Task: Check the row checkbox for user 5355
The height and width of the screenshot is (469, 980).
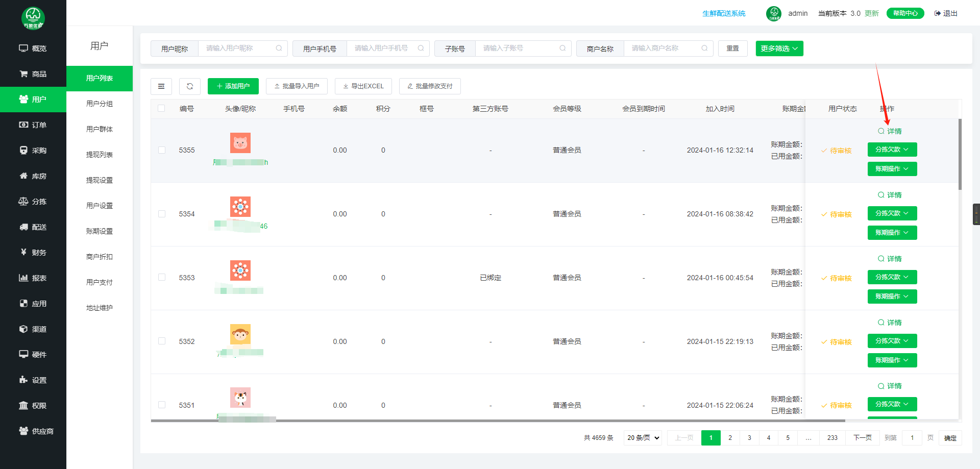Action: point(162,150)
